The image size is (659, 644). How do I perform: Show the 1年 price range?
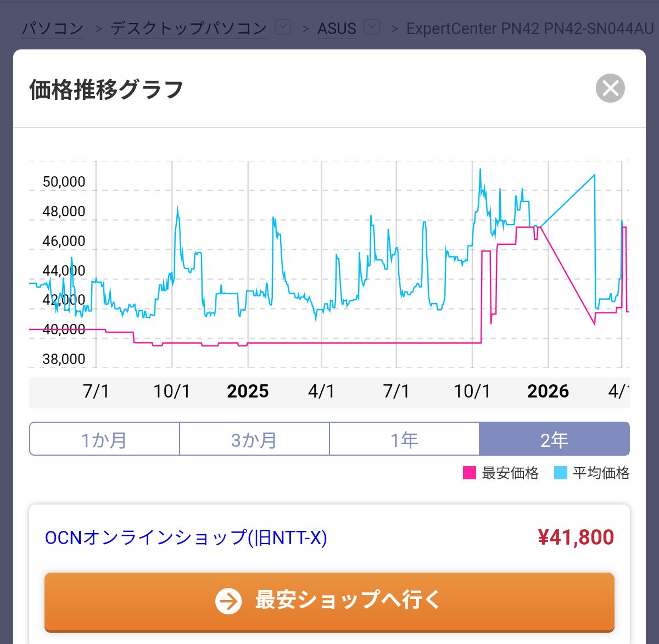coord(404,439)
